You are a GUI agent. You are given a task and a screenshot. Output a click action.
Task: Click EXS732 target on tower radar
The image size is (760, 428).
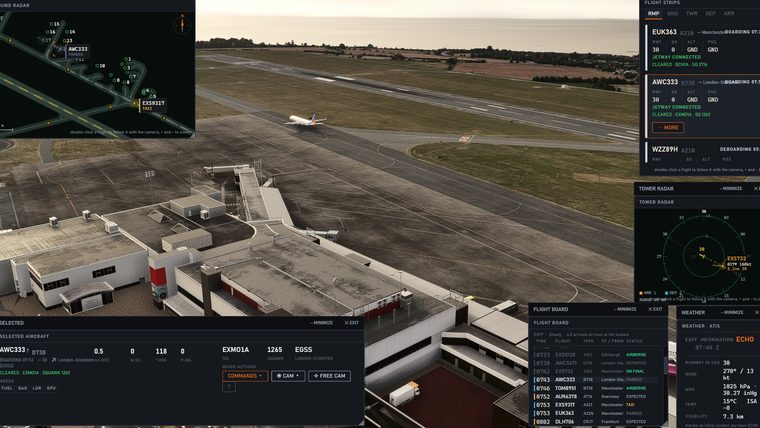click(722, 265)
